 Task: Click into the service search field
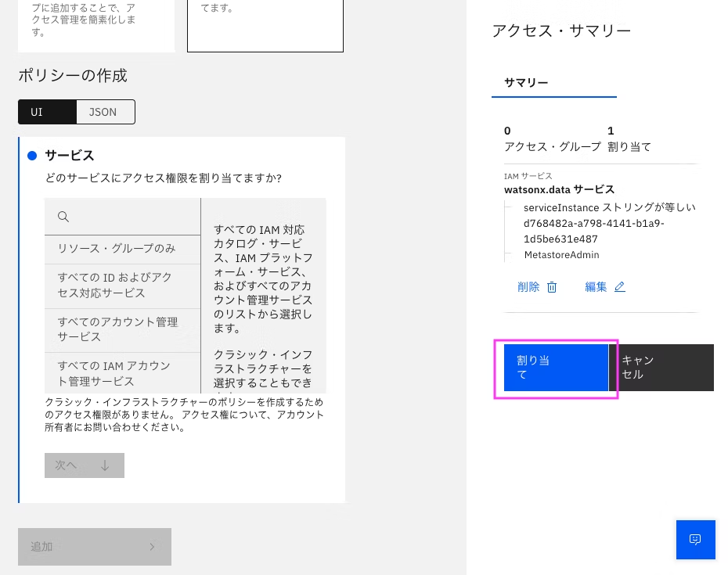[x=123, y=216]
